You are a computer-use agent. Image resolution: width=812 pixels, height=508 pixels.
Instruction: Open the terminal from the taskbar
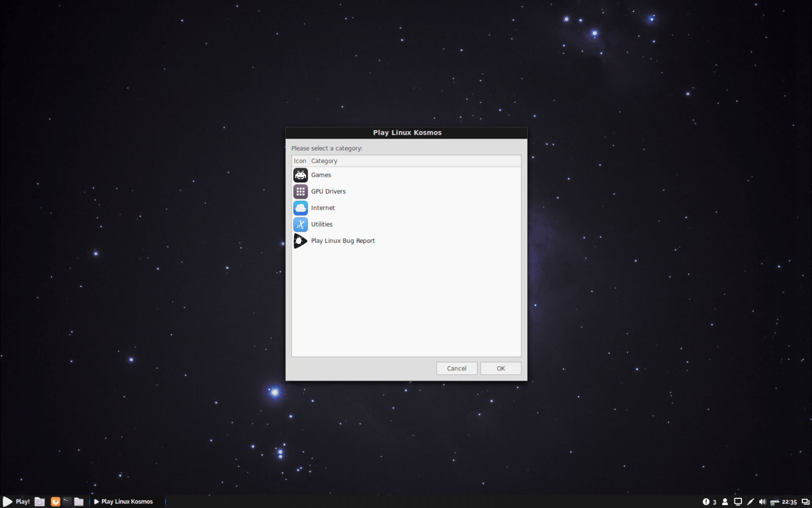click(x=66, y=501)
